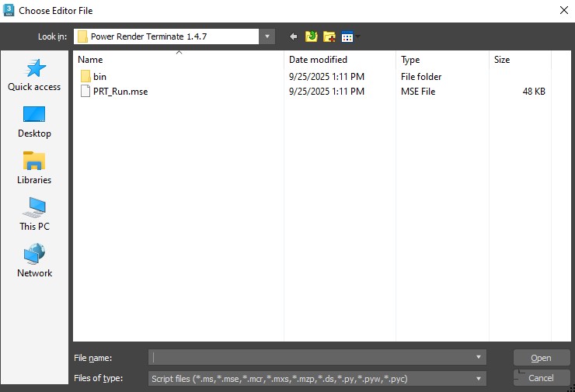The width and height of the screenshot is (575, 392).
Task: Sort files by Size column
Action: (x=520, y=59)
